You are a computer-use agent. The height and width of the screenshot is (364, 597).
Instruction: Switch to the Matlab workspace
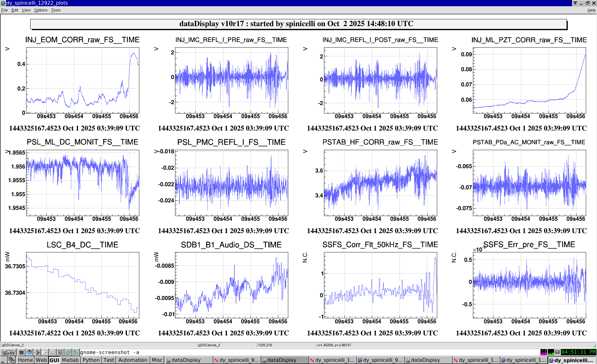tap(70, 360)
